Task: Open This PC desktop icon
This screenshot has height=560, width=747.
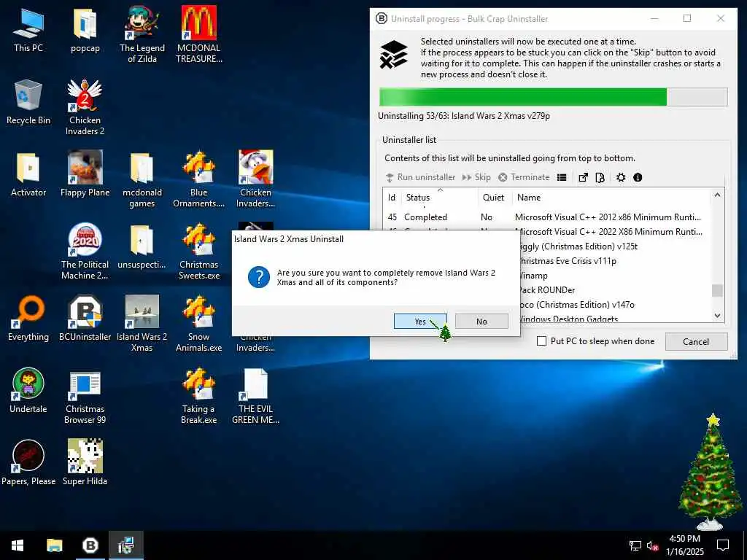Action: point(28,30)
